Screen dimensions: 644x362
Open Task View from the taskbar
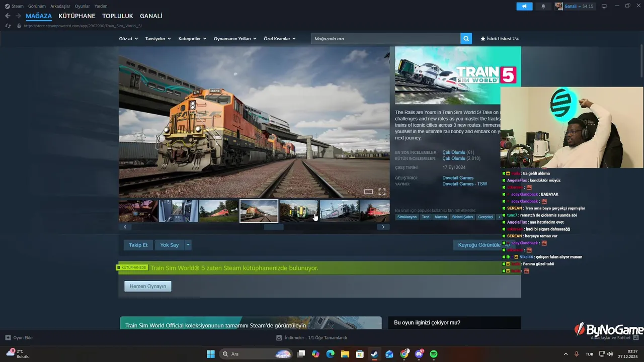[301, 354]
